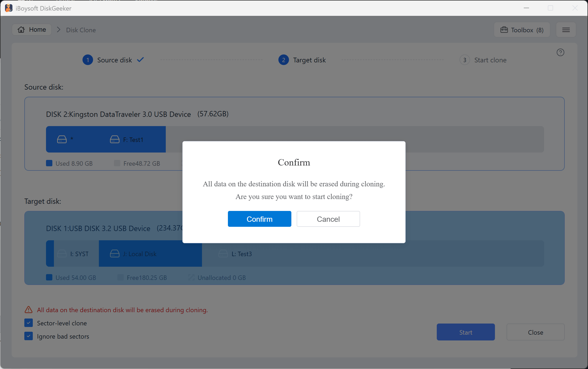Go to Home in breadcrumb

tap(32, 30)
